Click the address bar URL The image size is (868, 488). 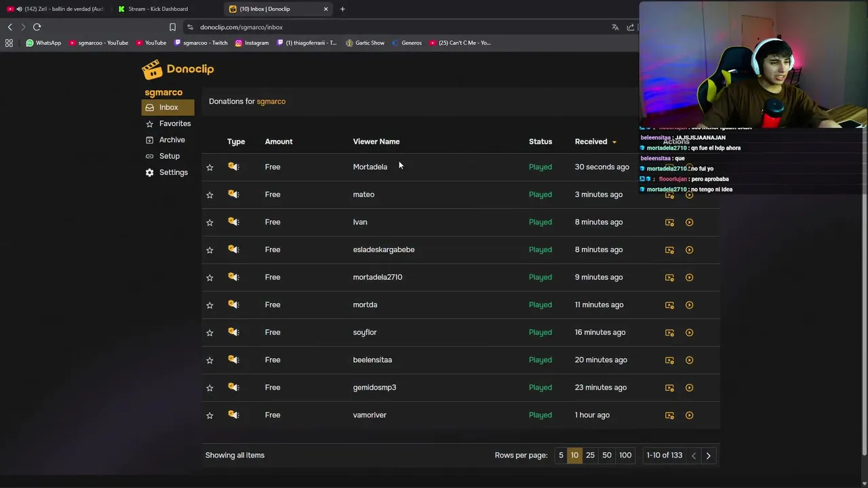241,27
